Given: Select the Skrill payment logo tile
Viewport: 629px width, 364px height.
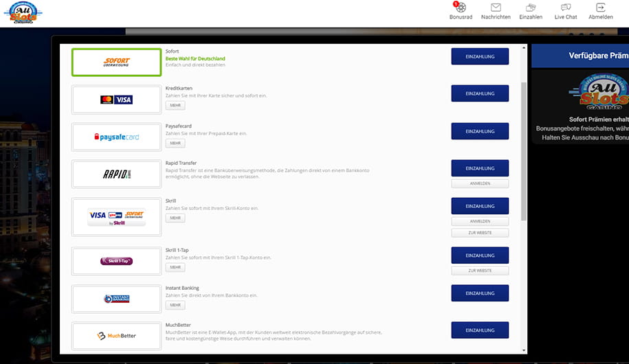Looking at the screenshot, I should tap(116, 217).
